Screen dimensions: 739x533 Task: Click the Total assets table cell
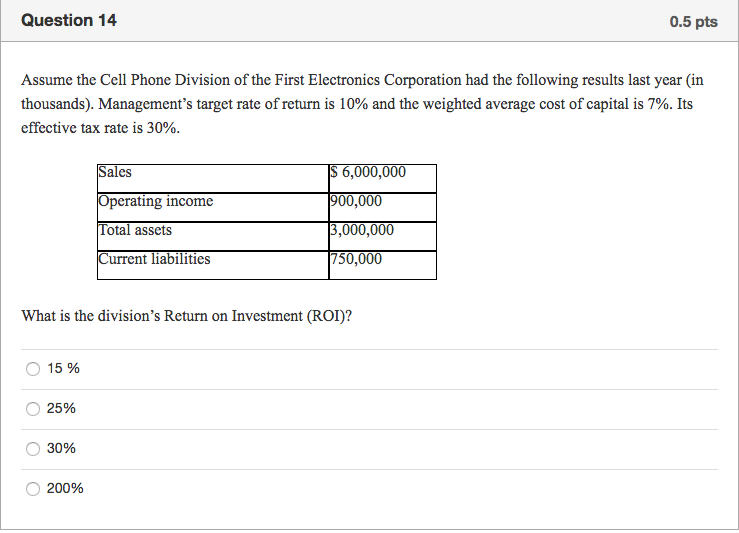tap(212, 231)
